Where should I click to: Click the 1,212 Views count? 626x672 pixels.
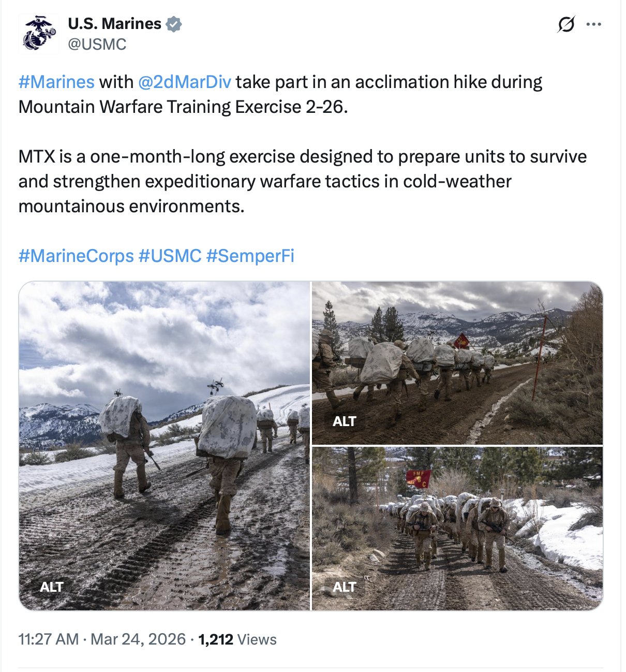[237, 639]
